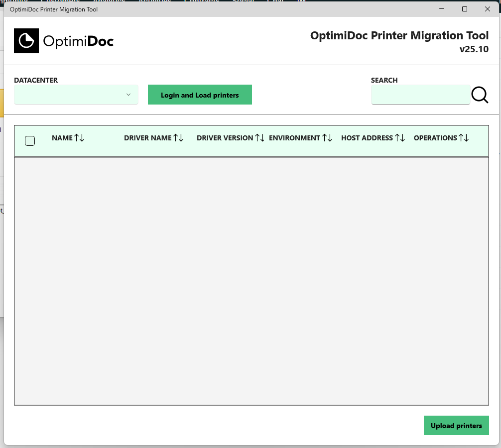Screen dimensions: 501x448
Task: Sort by Host Address column arrows
Action: 400,138
